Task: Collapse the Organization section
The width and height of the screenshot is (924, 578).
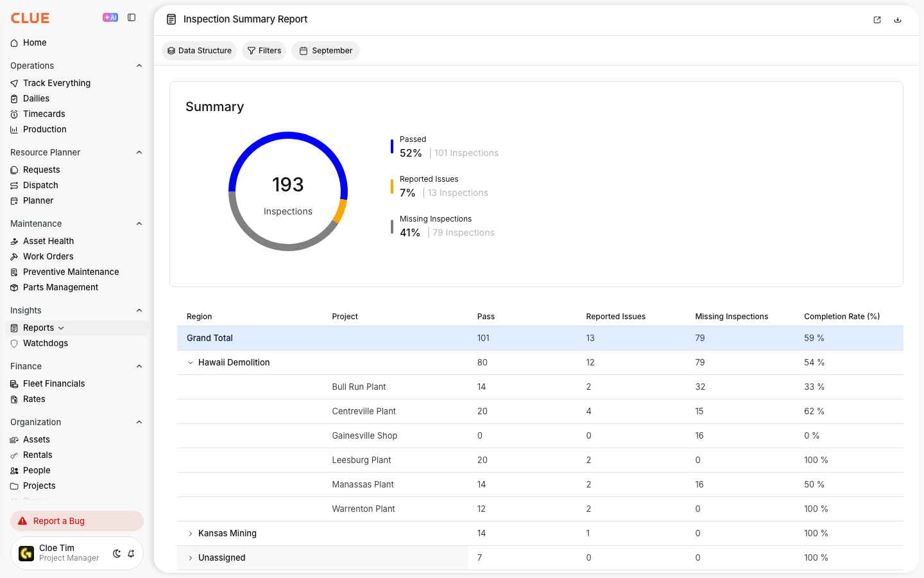Action: (139, 422)
